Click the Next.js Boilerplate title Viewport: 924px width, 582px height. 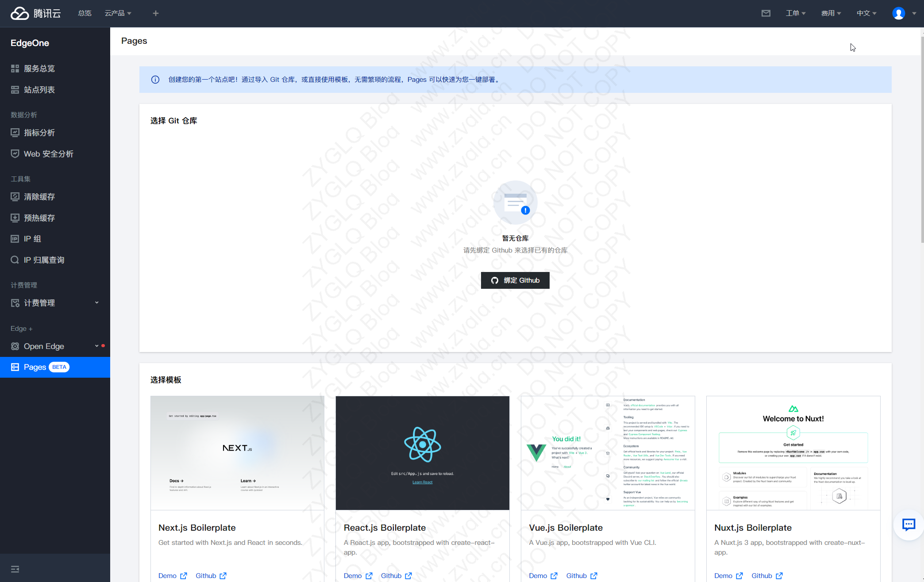197,528
